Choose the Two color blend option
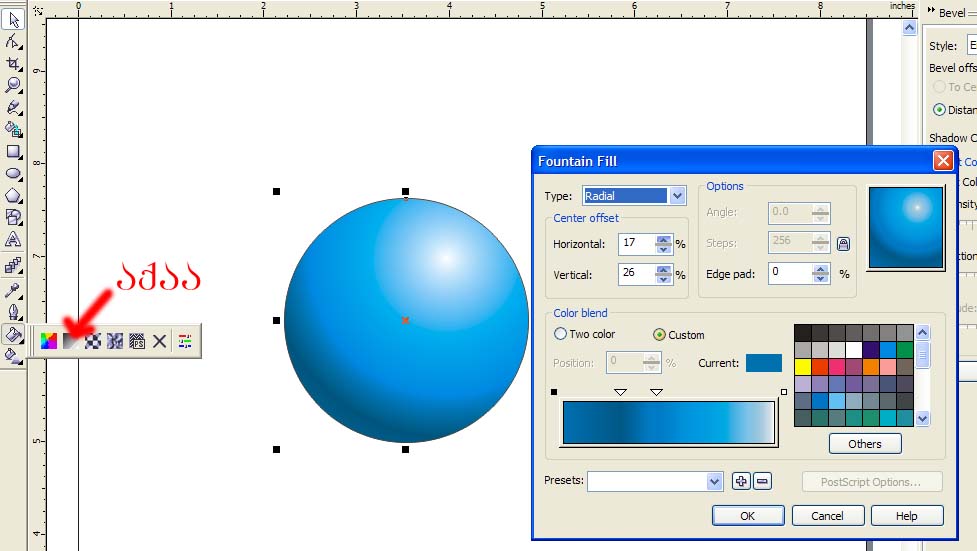Viewport: 977px width, 551px height. coord(584,334)
